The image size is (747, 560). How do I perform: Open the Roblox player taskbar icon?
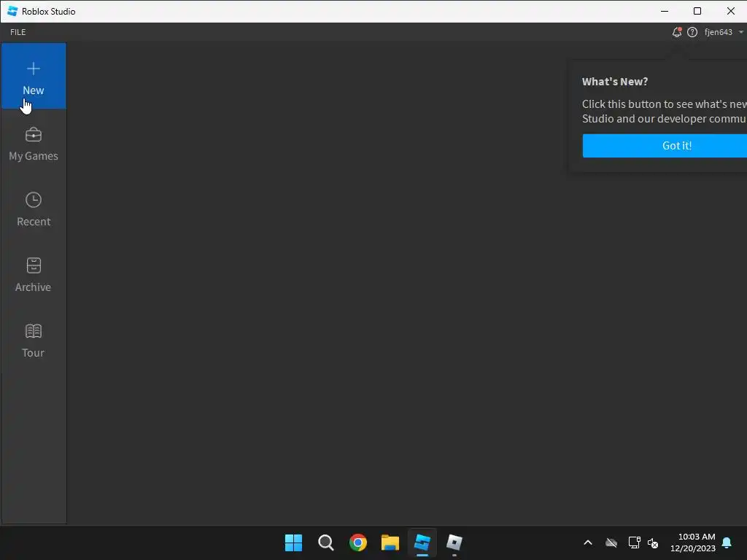[454, 542]
